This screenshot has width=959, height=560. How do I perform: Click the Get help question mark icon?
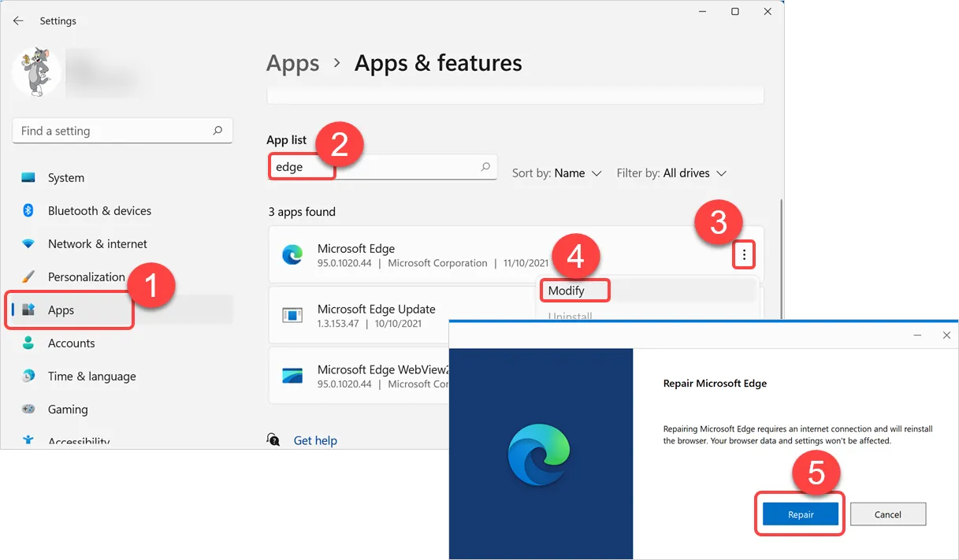click(273, 439)
